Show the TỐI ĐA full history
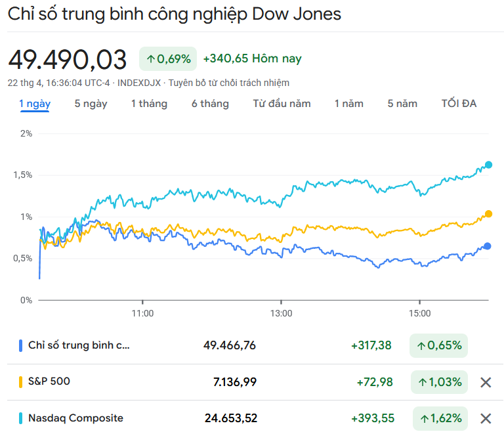The image size is (504, 434). [459, 104]
